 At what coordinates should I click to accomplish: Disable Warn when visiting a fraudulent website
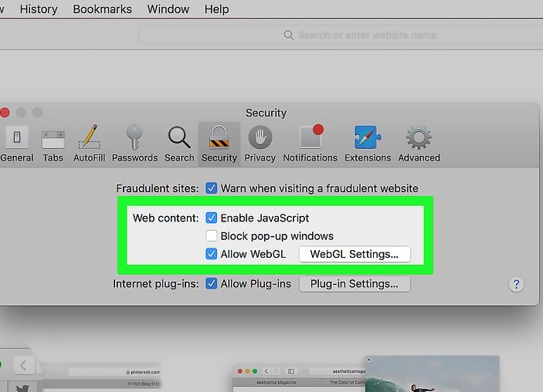pos(211,188)
